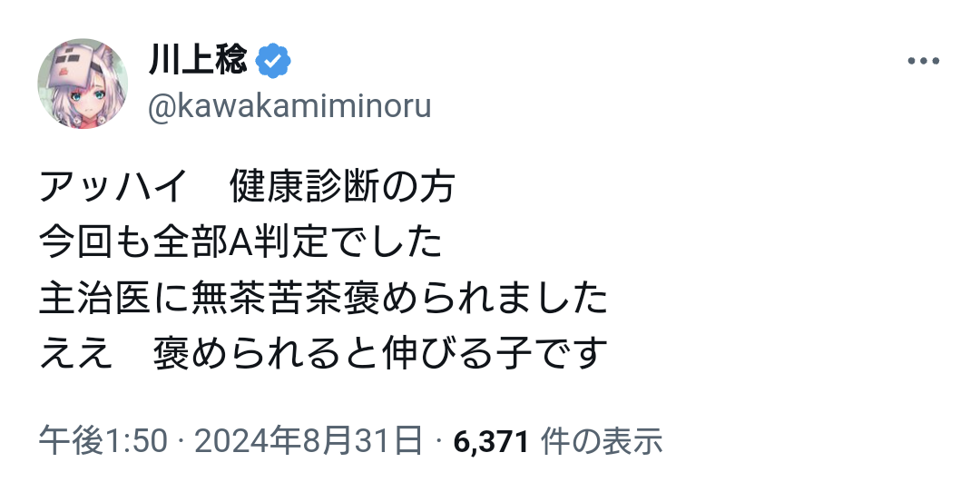Click the phrase 健康診断の方
Image resolution: width=980 pixels, height=492 pixels.
[341, 188]
